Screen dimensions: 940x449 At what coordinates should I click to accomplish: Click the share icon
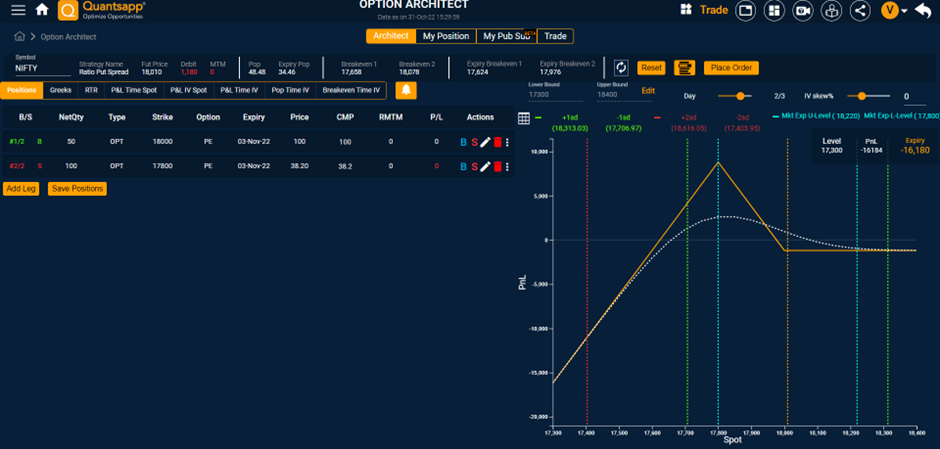860,10
